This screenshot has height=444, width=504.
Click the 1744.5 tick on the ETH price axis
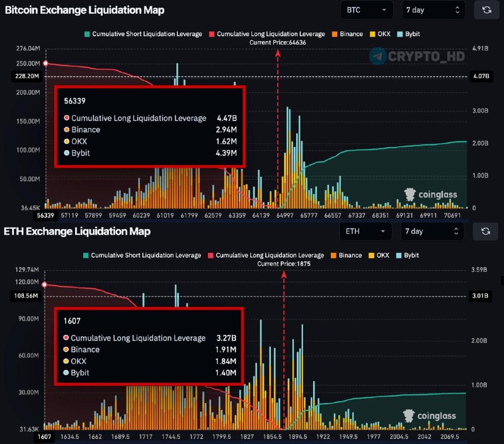pos(171,436)
